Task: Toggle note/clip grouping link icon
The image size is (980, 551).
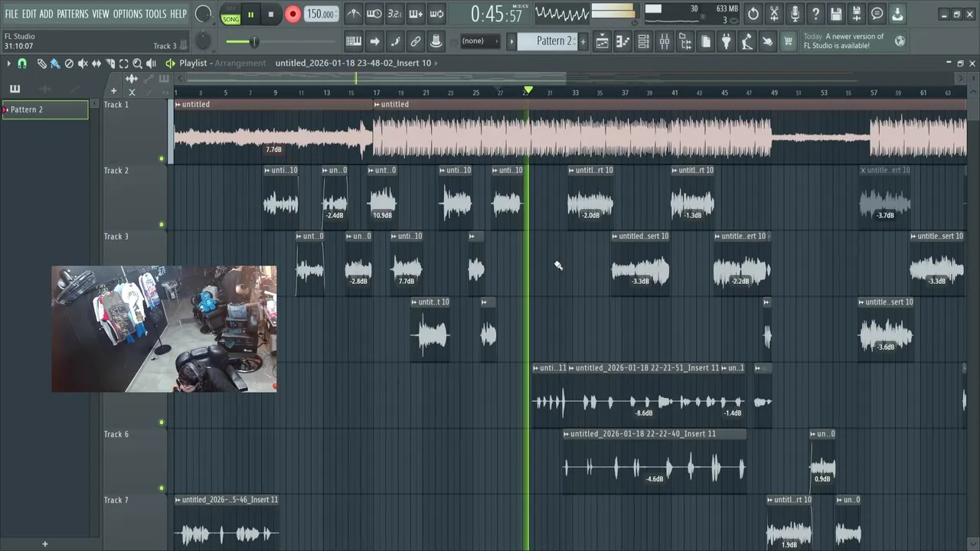Action: [415, 41]
